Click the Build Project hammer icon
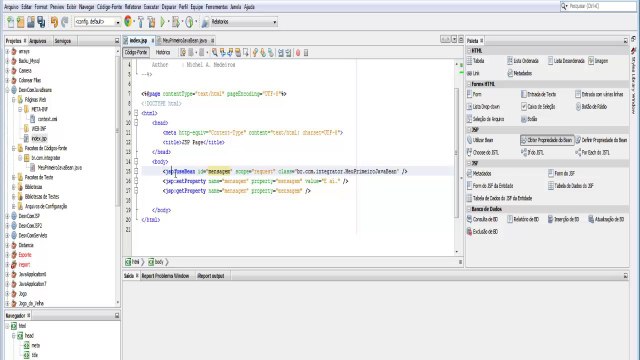Screen dimensions: 640x360 (140, 22)
